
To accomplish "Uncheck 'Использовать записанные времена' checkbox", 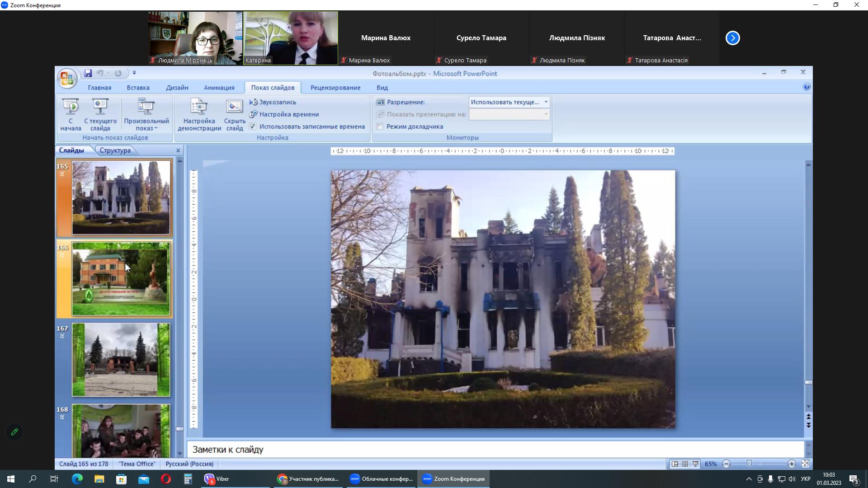I will tap(253, 127).
